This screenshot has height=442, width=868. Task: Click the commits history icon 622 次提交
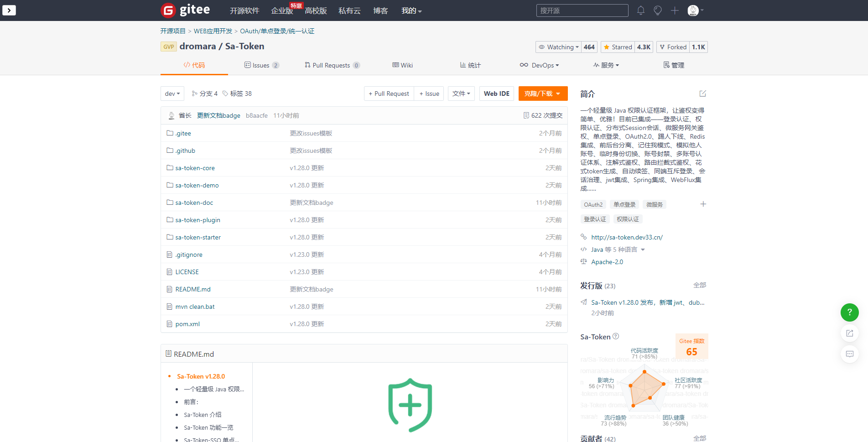[526, 115]
